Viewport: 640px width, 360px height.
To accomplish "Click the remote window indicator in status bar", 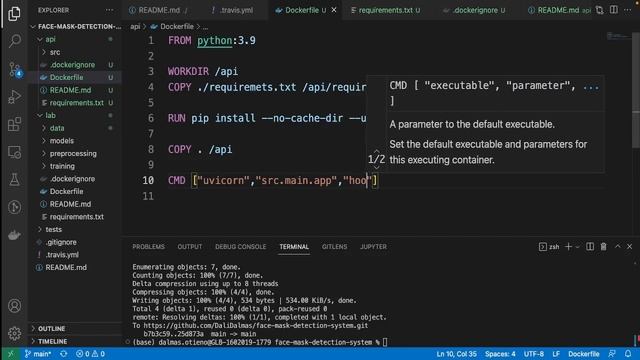I will [10, 354].
